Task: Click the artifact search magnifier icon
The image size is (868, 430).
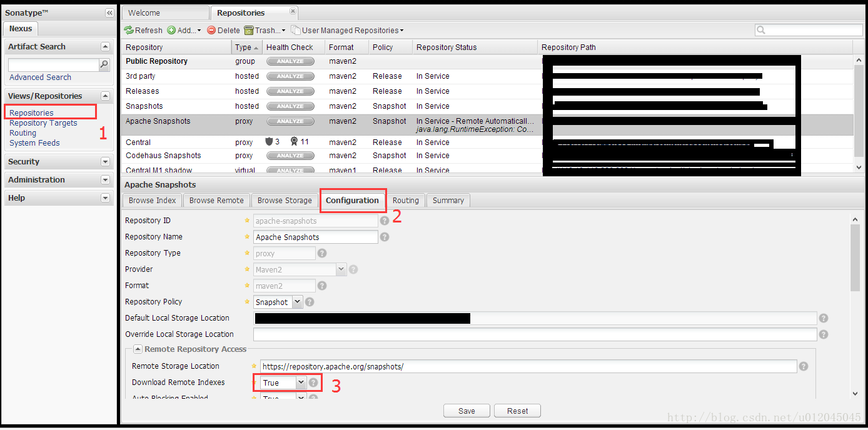Action: (x=104, y=64)
